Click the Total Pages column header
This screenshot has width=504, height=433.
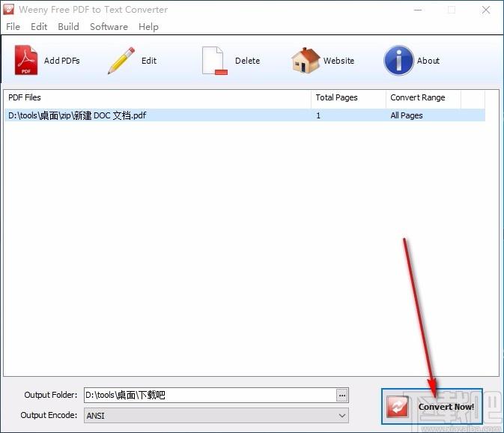pos(348,97)
